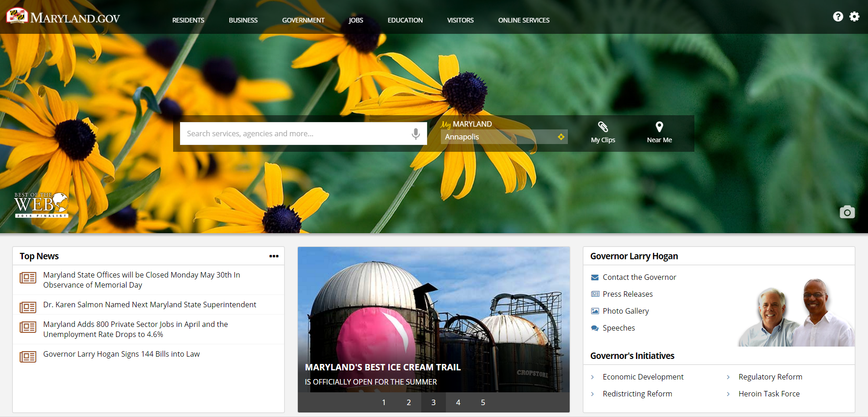Click chevron beside Economic Development

[593, 377]
